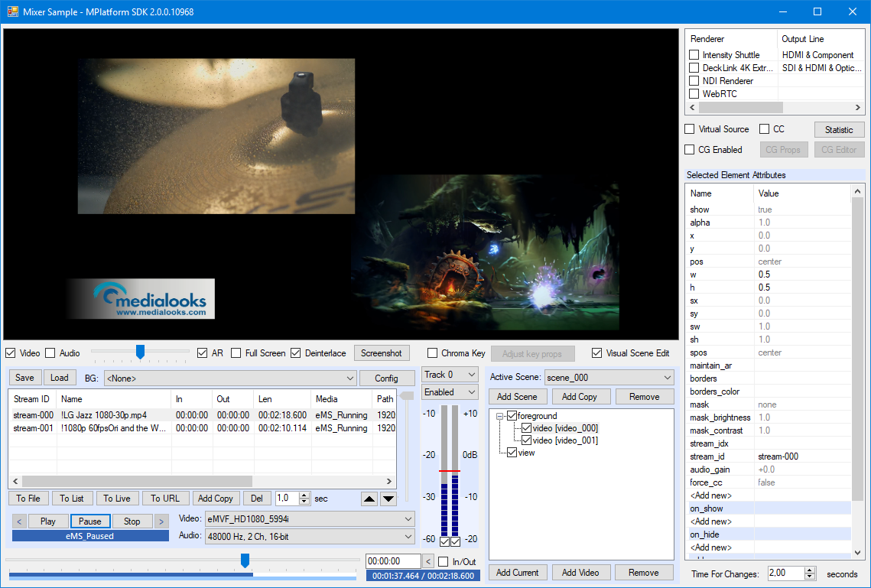Viewport: 871px width, 588px height.
Task: Enable the Intensity Shuttle renderer
Action: coord(694,55)
